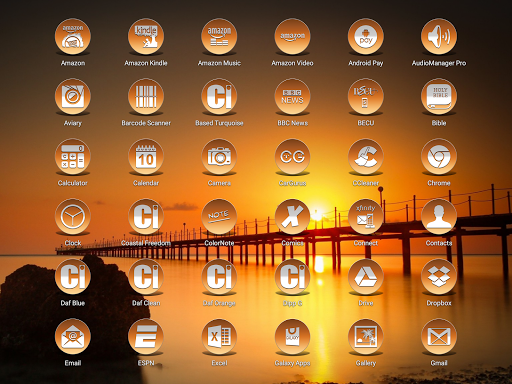This screenshot has width=512, height=384.
Task: Open the Camera icon
Action: point(219,157)
